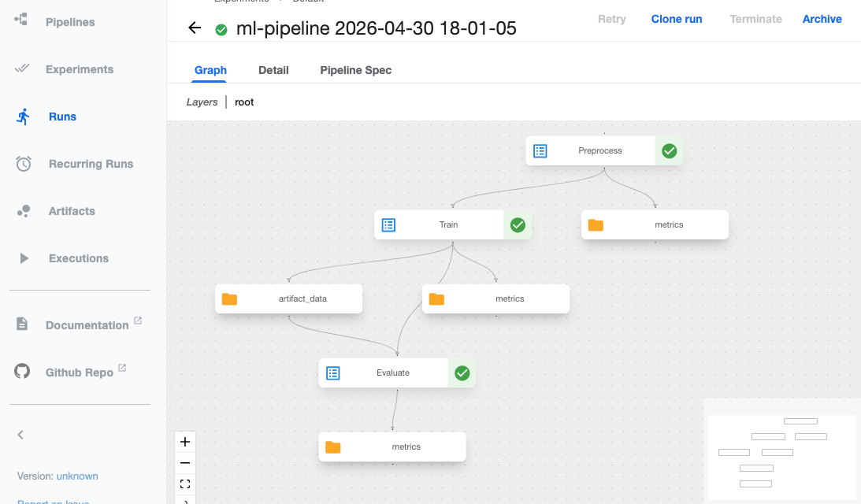This screenshot has width=861, height=504.
Task: Open Pipelines in the sidebar
Action: [70, 22]
